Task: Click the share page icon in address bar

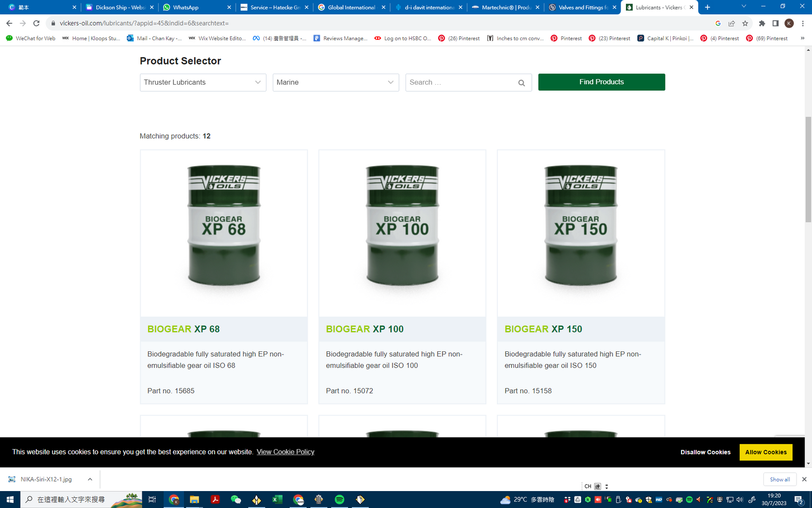Action: (732, 23)
